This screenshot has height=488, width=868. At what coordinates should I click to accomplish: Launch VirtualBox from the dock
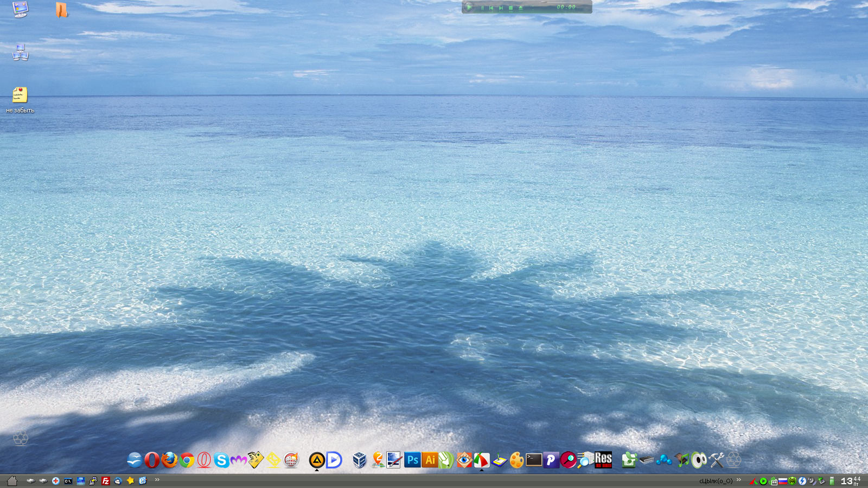point(359,460)
